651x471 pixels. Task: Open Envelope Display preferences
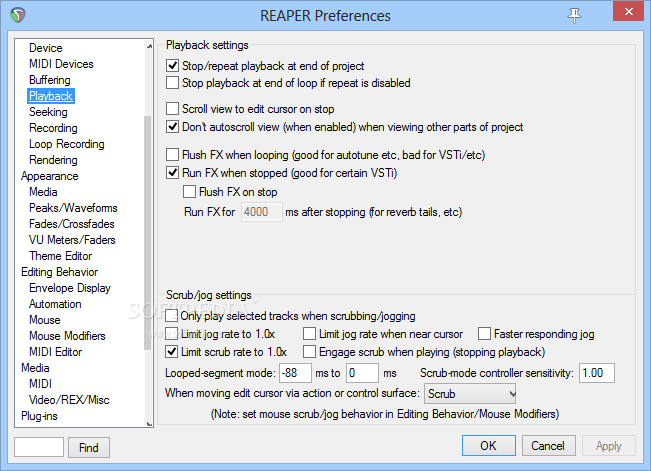pos(70,288)
